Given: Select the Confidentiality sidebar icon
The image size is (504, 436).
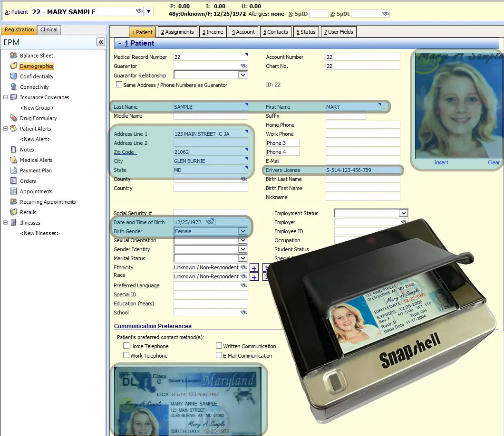Looking at the screenshot, I should [13, 76].
